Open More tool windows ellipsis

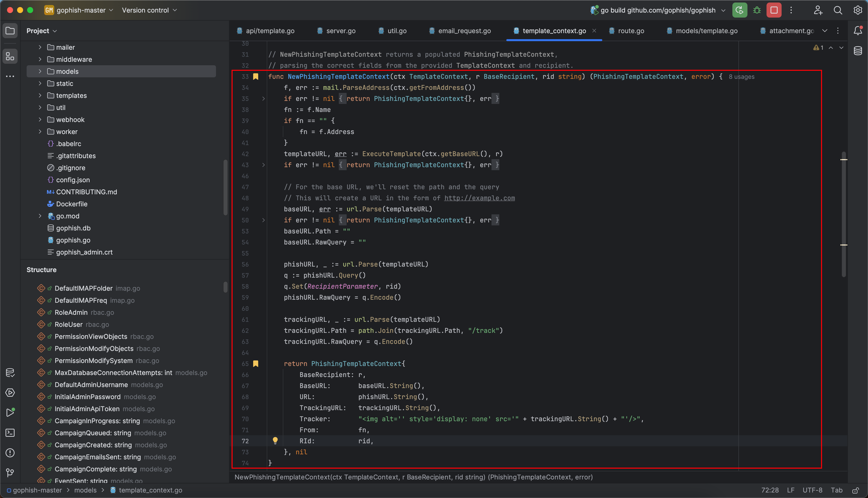coord(10,76)
